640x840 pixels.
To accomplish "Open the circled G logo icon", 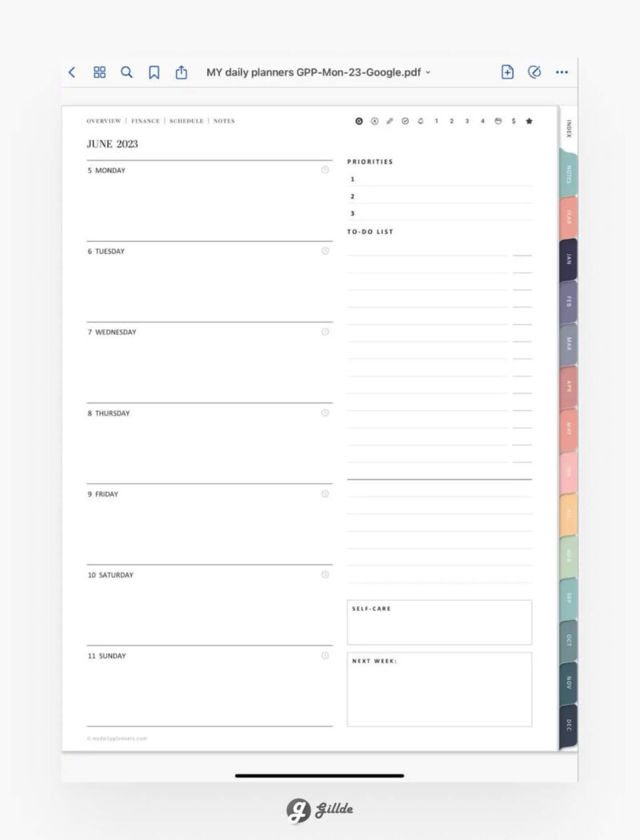I will [x=358, y=121].
